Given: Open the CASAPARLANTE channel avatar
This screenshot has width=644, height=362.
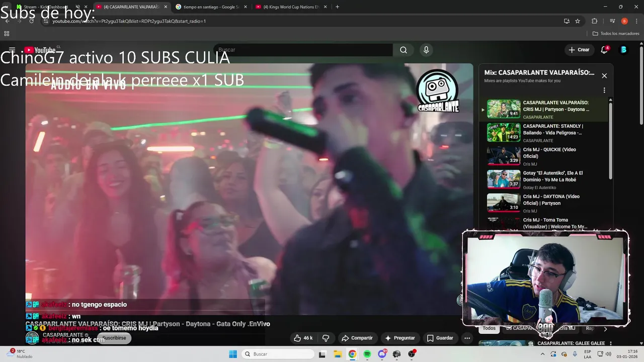Looking at the screenshot, I should pyautogui.click(x=32, y=338).
